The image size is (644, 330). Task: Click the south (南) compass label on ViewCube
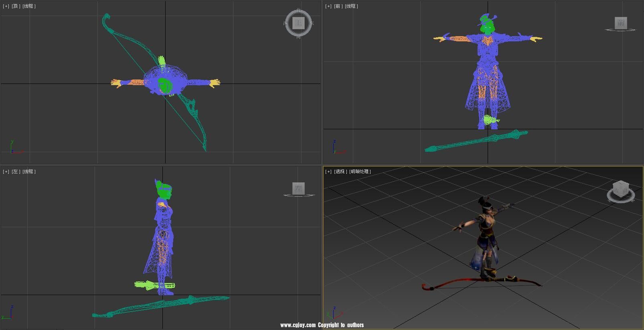click(x=298, y=37)
